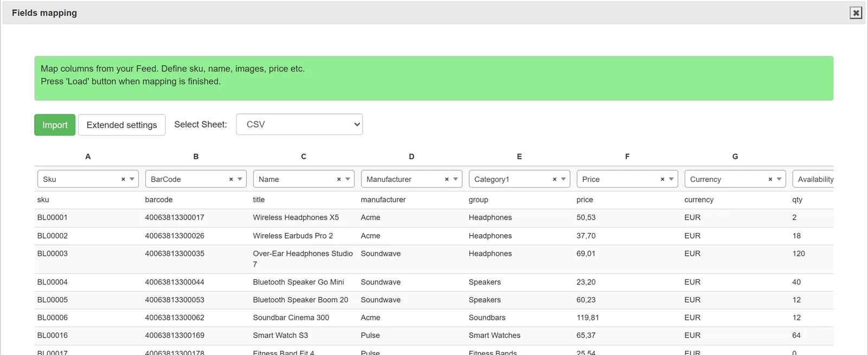Click column header C
Viewport: 868px width, 355px height.
click(x=304, y=156)
